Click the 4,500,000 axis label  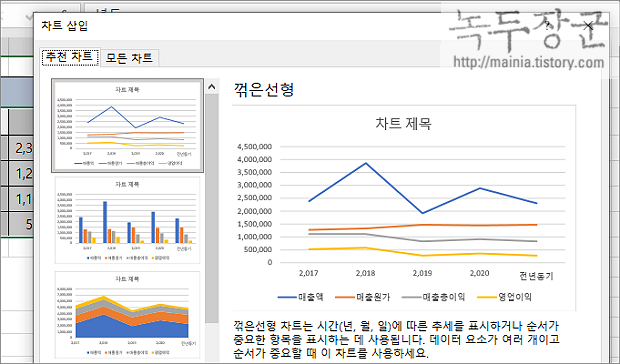click(254, 147)
